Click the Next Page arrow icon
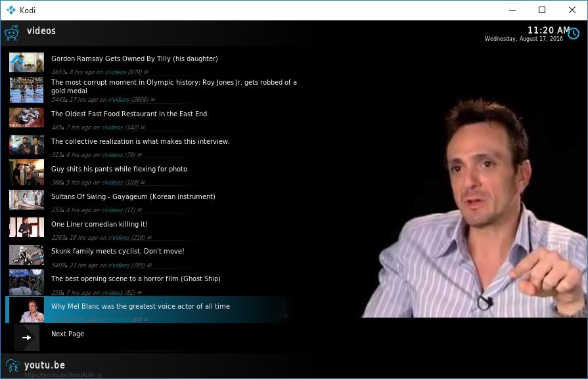 coord(26,338)
